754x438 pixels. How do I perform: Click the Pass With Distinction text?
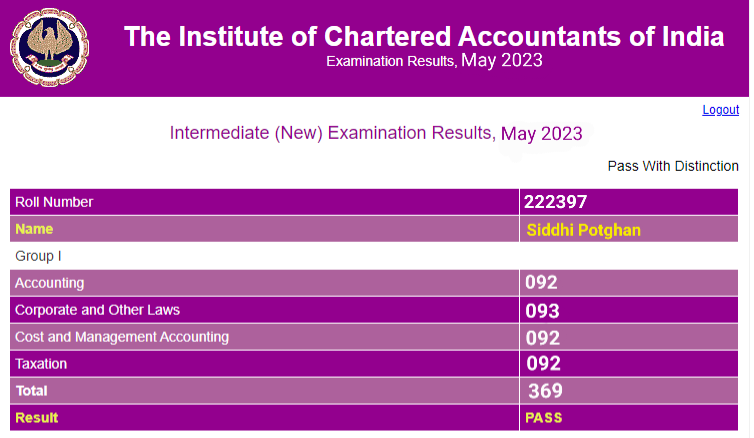coord(673,166)
